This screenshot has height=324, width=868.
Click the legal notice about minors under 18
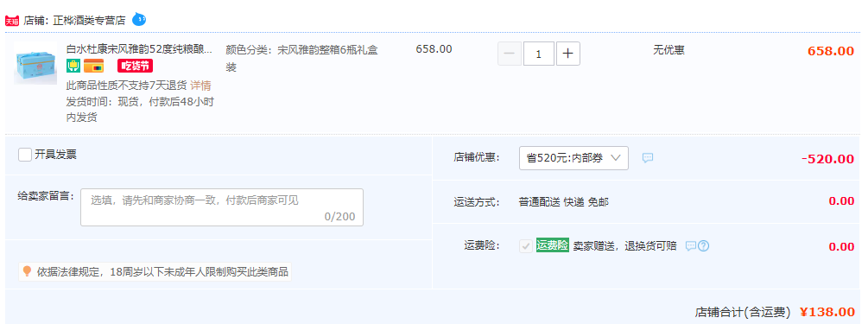[x=162, y=272]
